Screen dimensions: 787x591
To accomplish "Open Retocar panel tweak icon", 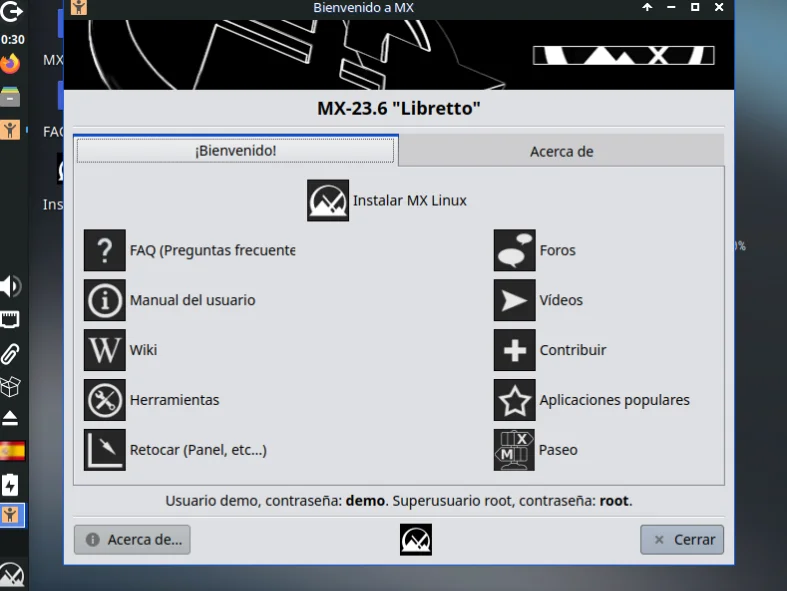I will [x=105, y=450].
